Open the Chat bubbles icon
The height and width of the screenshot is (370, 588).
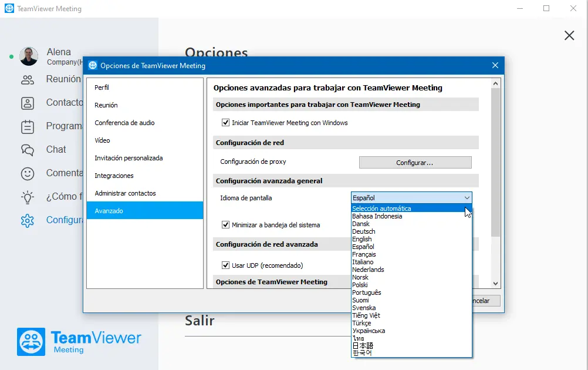point(28,150)
